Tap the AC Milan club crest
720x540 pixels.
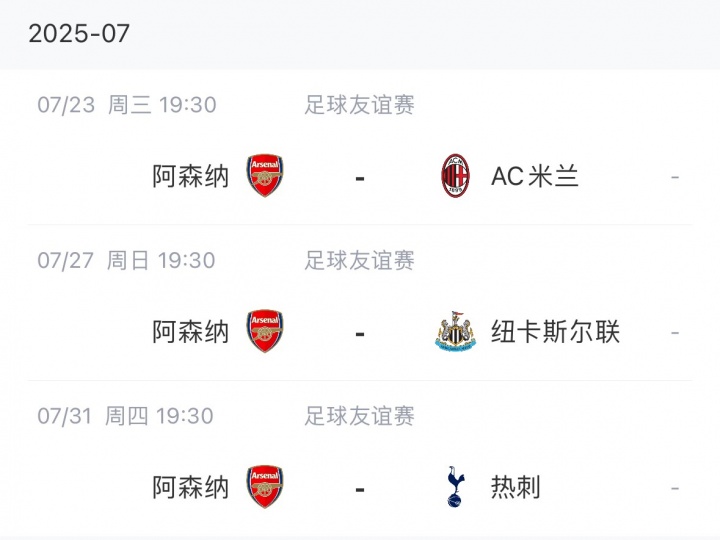(x=456, y=176)
